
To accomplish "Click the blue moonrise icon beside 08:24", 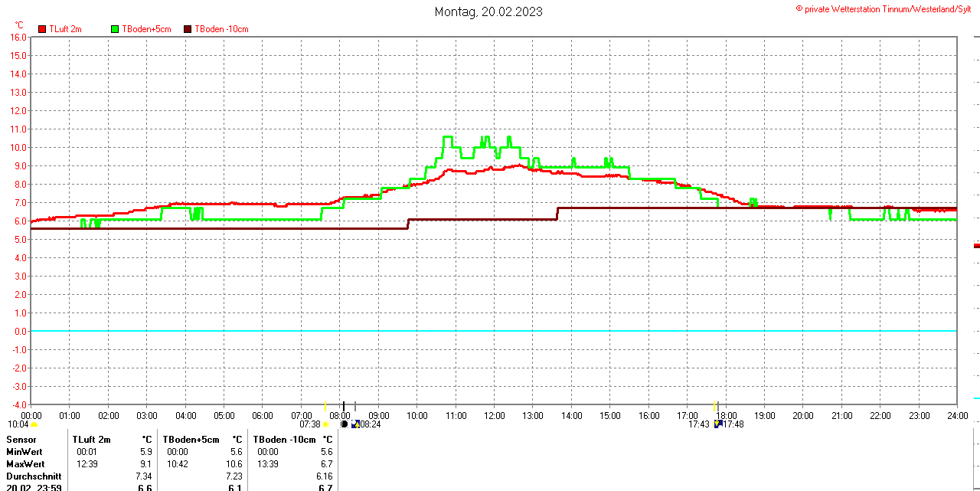I will (355, 424).
